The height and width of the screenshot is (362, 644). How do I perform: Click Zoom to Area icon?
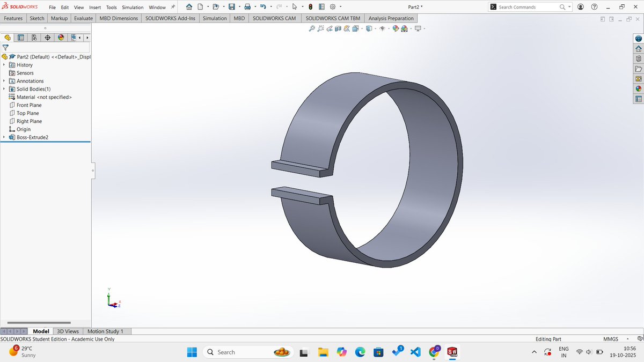(320, 28)
